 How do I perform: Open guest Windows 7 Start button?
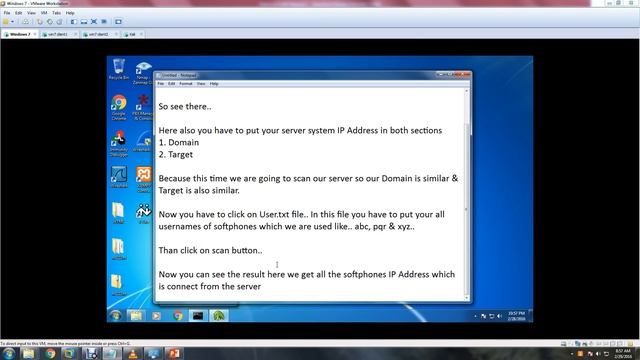pyautogui.click(x=116, y=316)
